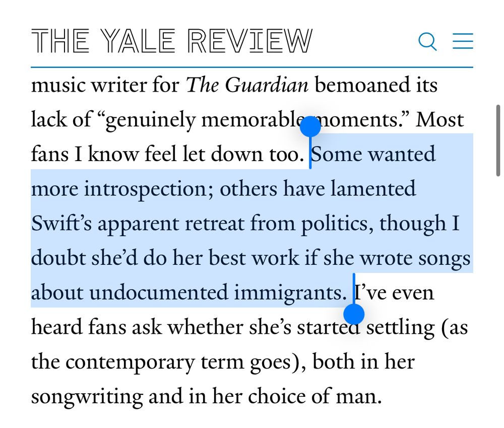Expand navigation via the hamburger button
Image resolution: width=504 pixels, height=428 pixels.
point(463,42)
